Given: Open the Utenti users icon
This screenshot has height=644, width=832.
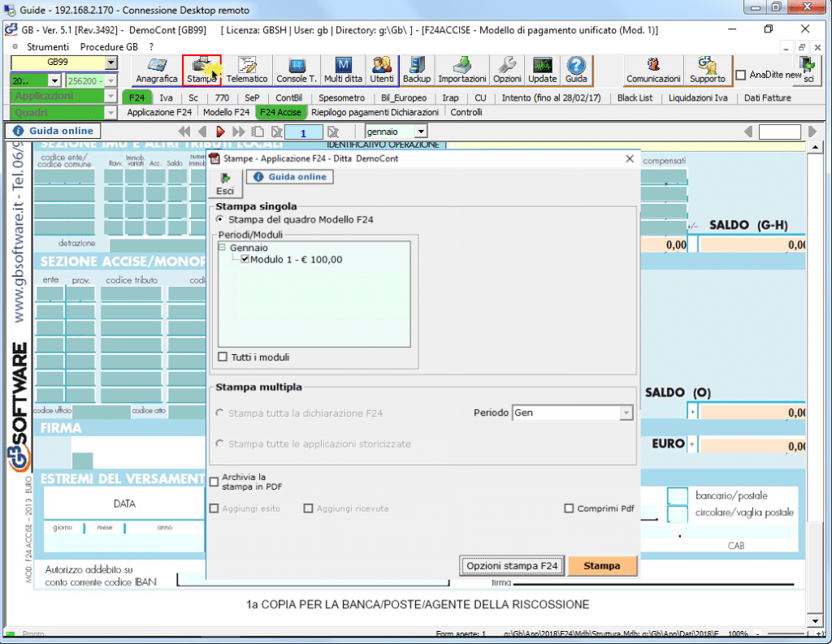Looking at the screenshot, I should (382, 71).
